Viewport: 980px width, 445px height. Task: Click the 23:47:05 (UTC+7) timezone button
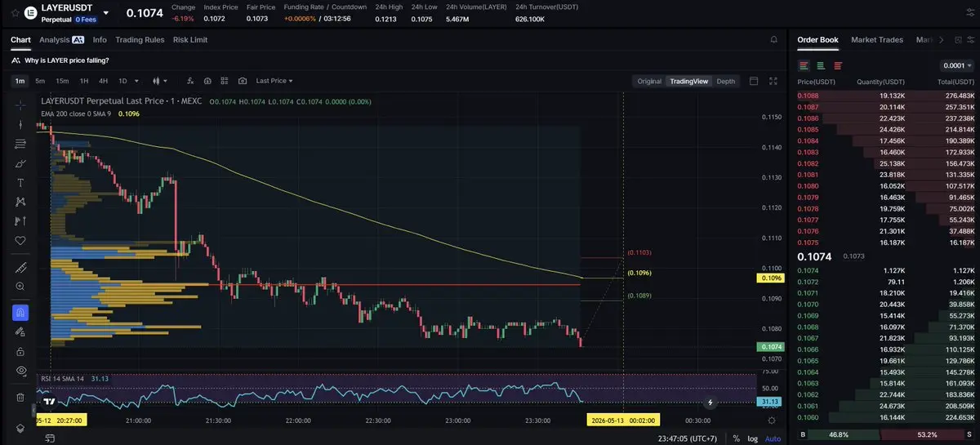pos(687,438)
